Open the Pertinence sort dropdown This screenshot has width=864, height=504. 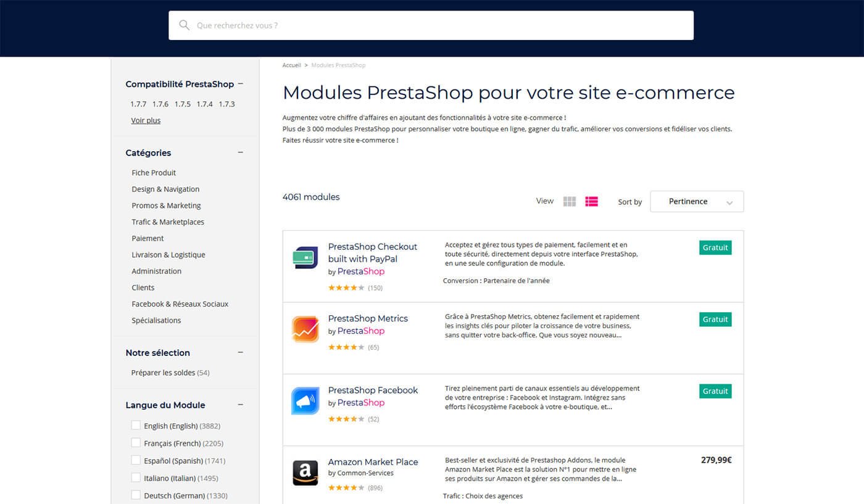pos(697,202)
